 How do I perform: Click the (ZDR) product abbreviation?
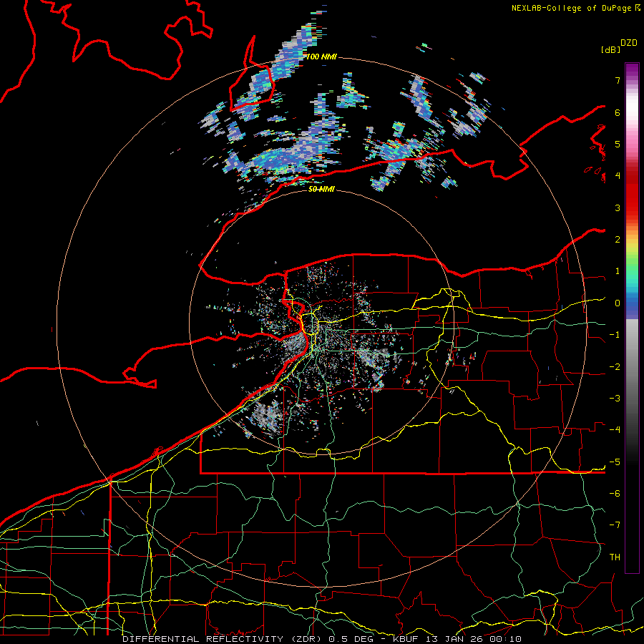pos(306,639)
